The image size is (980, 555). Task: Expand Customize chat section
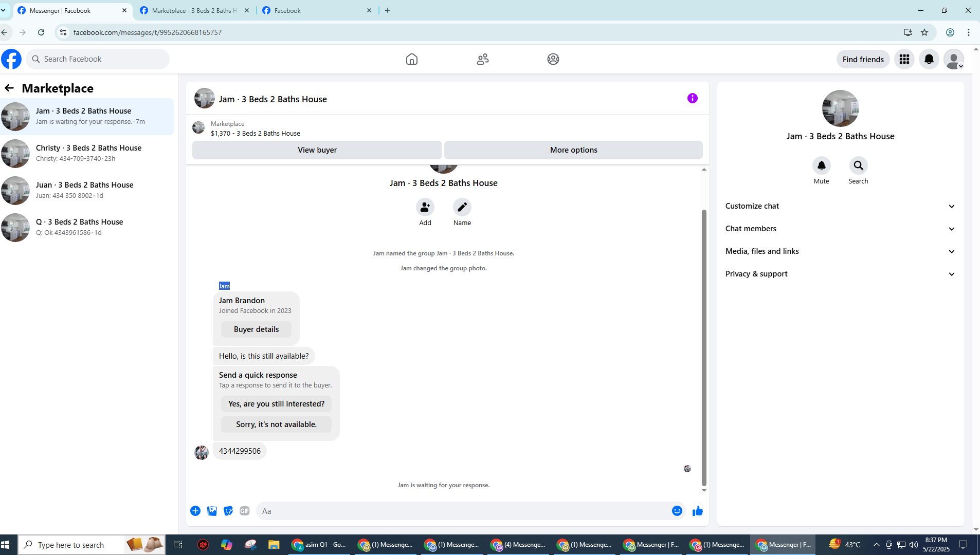[x=840, y=206]
